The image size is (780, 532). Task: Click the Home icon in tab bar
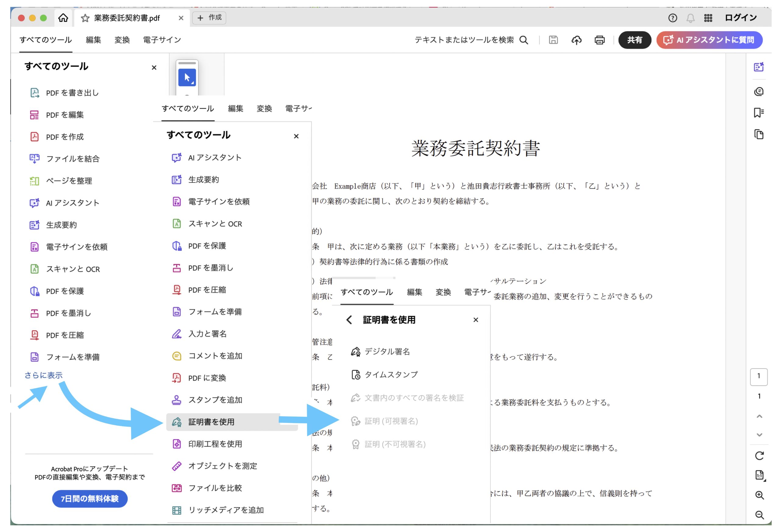click(x=63, y=18)
